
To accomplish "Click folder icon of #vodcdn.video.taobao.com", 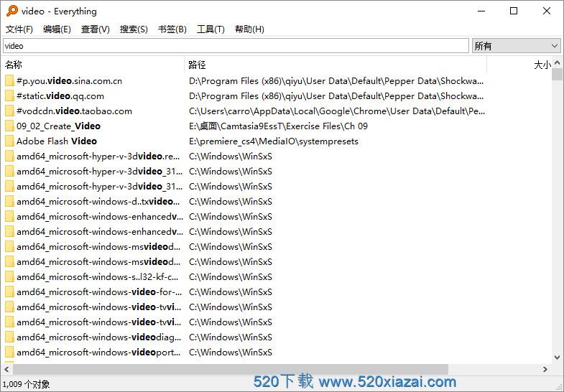I will pyautogui.click(x=9, y=111).
